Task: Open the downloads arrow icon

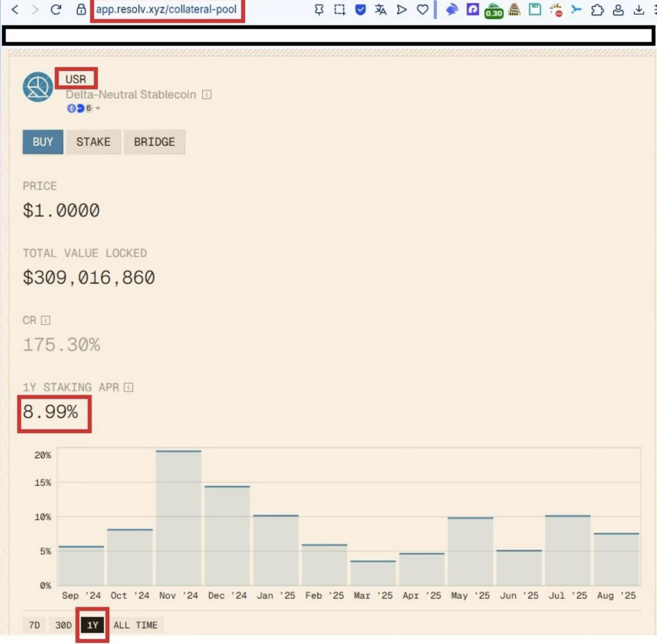Action: (x=639, y=10)
